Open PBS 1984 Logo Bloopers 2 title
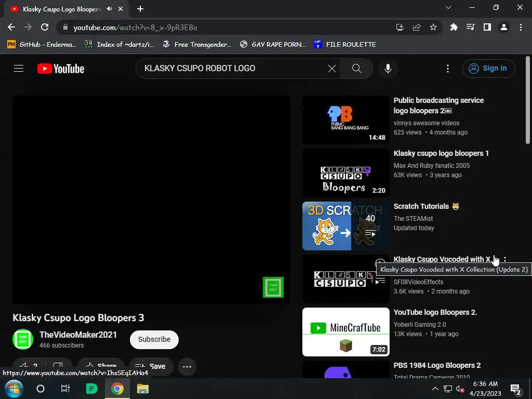This screenshot has width=532, height=399. point(437,365)
